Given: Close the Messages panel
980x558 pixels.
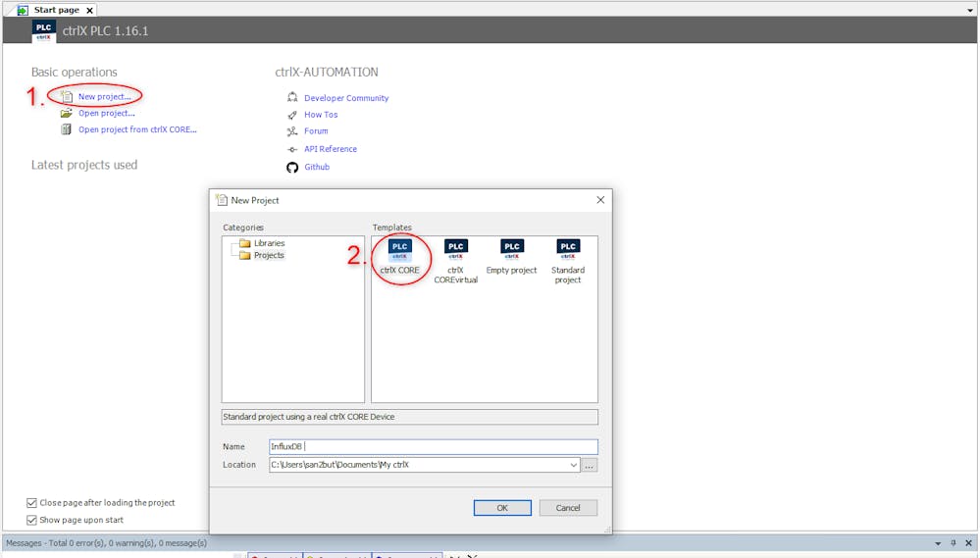Looking at the screenshot, I should [969, 543].
